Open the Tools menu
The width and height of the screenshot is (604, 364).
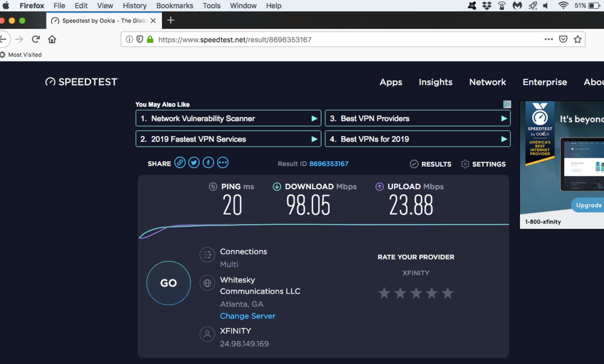point(211,5)
